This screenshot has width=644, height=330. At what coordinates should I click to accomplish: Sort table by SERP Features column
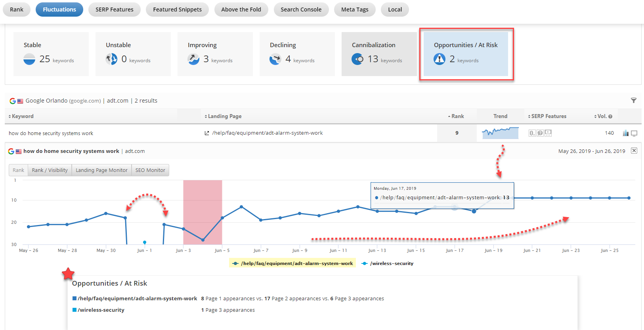[547, 116]
